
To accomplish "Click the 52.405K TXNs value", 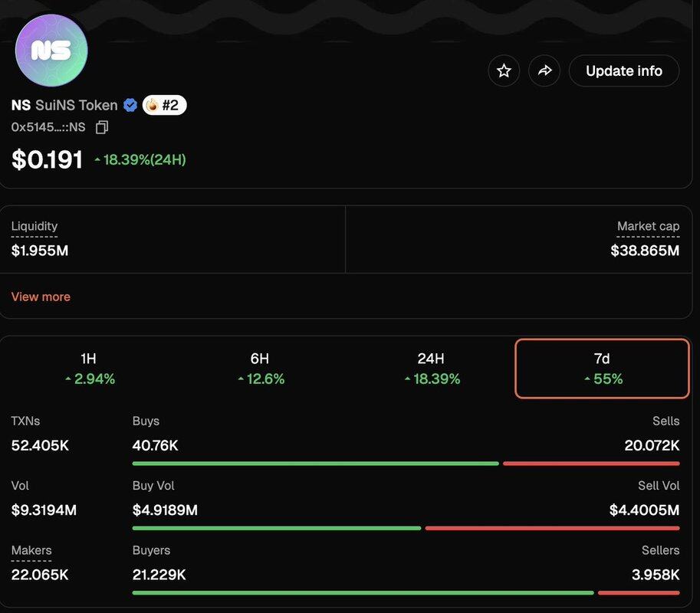I will point(40,445).
